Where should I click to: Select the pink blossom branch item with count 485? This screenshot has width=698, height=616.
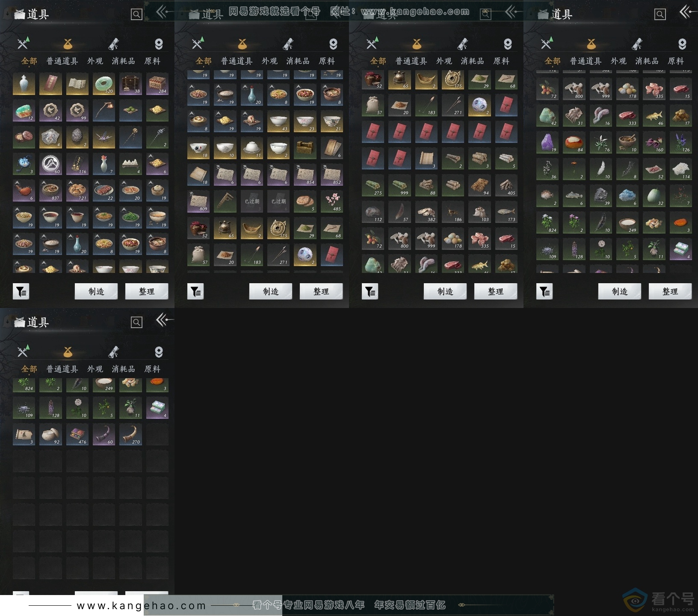click(x=332, y=201)
